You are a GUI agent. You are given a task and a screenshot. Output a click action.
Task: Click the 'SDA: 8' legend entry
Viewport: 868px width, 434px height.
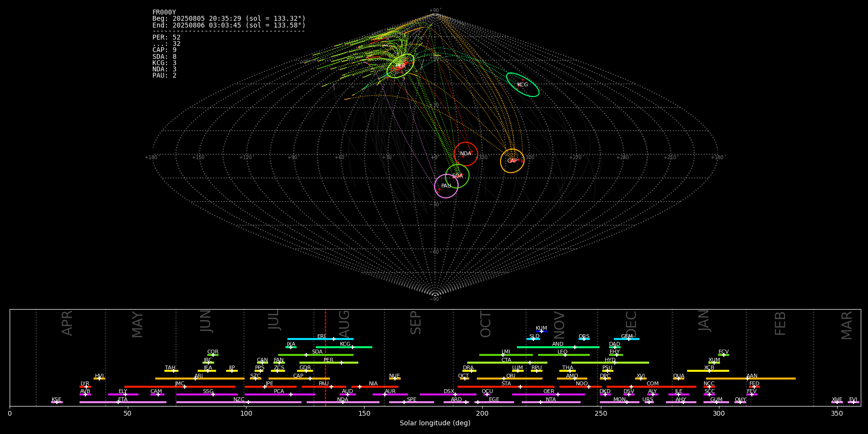[164, 56]
